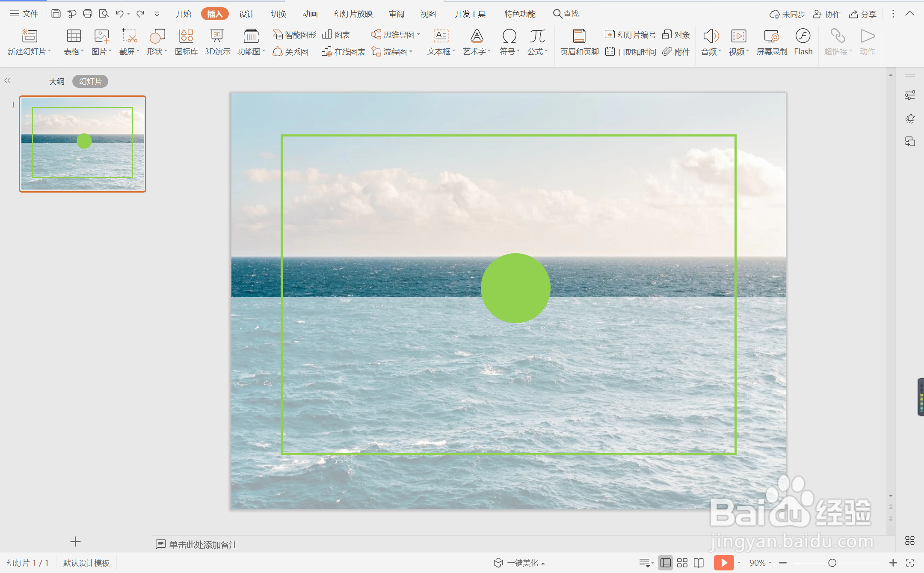Switch to normal view in status bar

pos(665,563)
